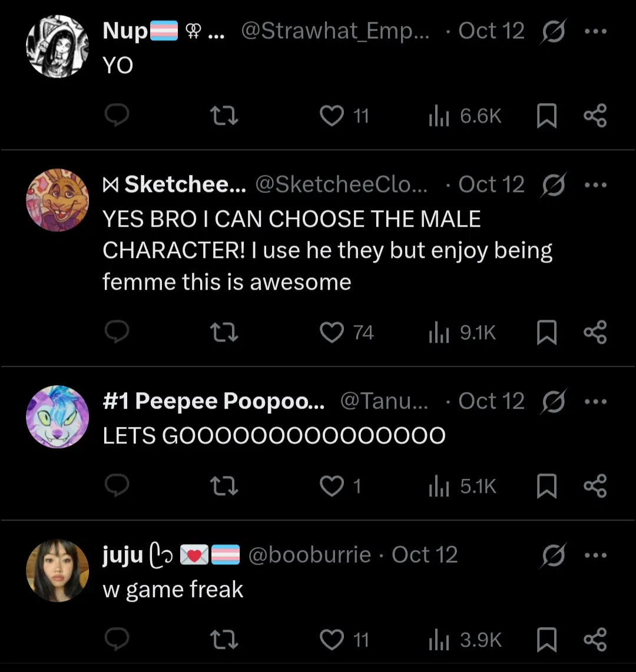Open Sketchee's avatar thumbnail
The image size is (636, 672).
(x=57, y=200)
